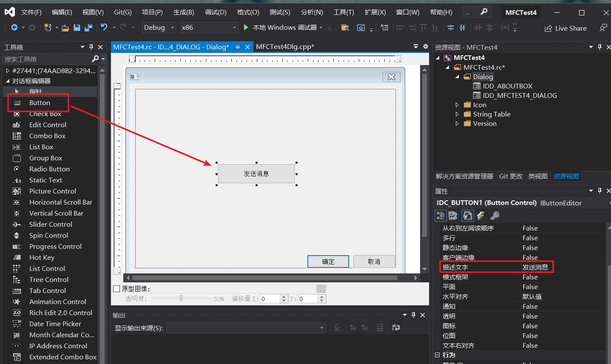Viewport: 611px width, 364px height.
Task: Select the Date Time Picker toolbox item
Action: click(x=55, y=324)
